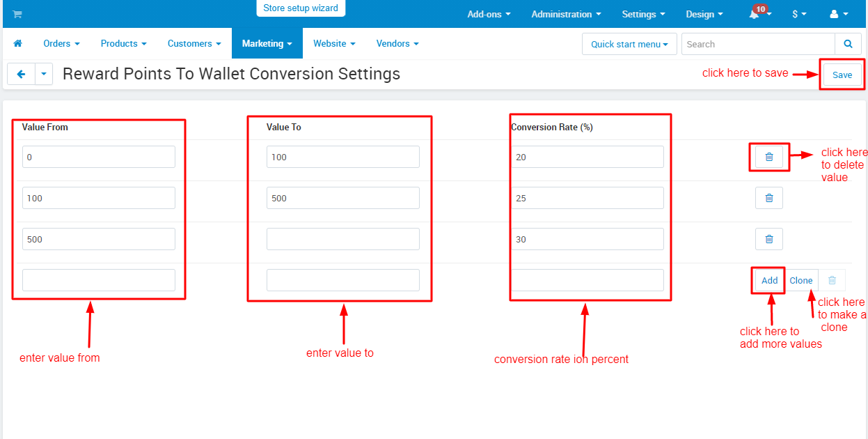Open the Add-ons menu

[x=489, y=15]
